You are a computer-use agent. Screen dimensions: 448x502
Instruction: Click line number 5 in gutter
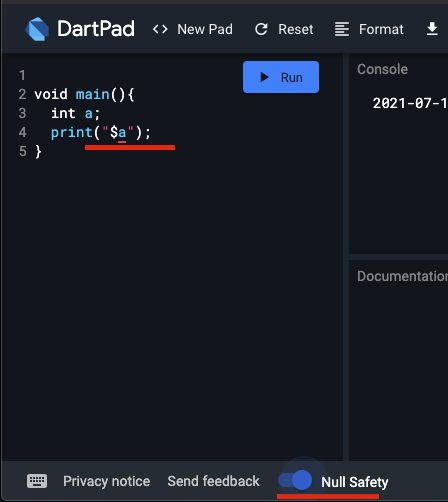click(x=22, y=151)
